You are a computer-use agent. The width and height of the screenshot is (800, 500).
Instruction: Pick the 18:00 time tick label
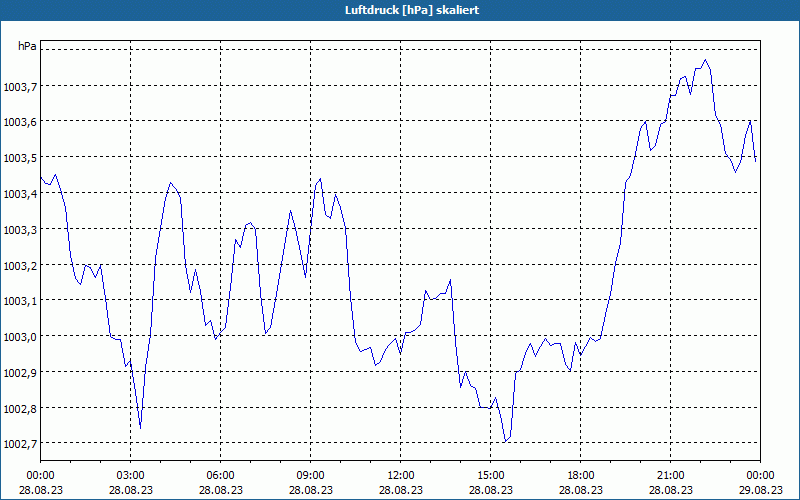pos(581,476)
